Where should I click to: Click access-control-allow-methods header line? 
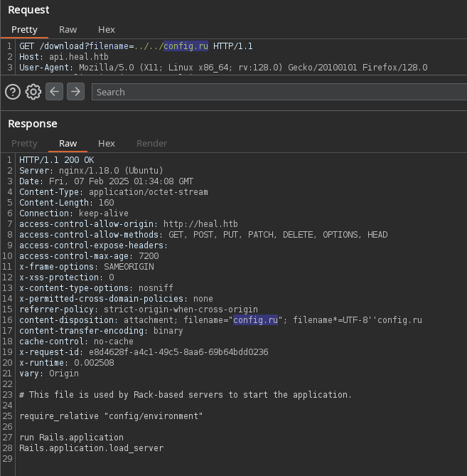coord(203,235)
